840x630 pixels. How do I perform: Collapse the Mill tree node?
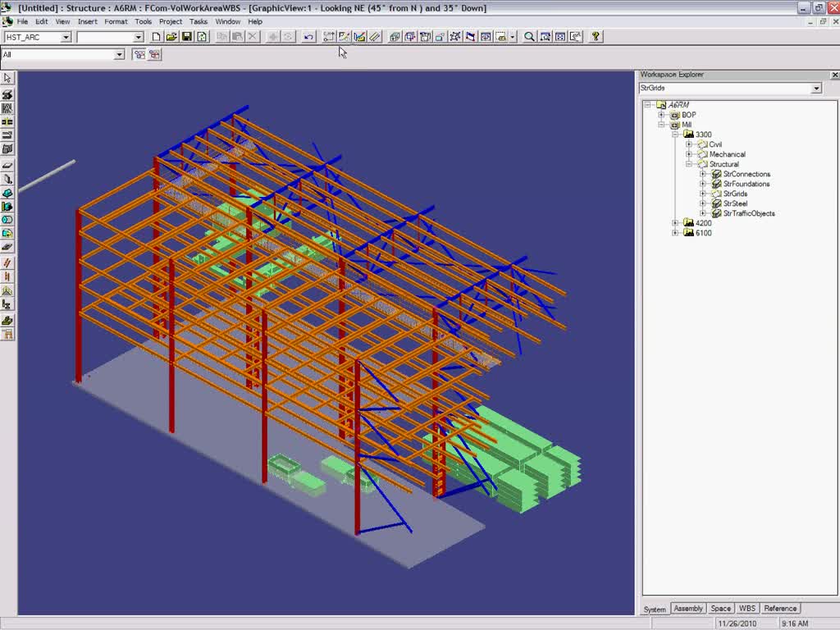tap(661, 125)
